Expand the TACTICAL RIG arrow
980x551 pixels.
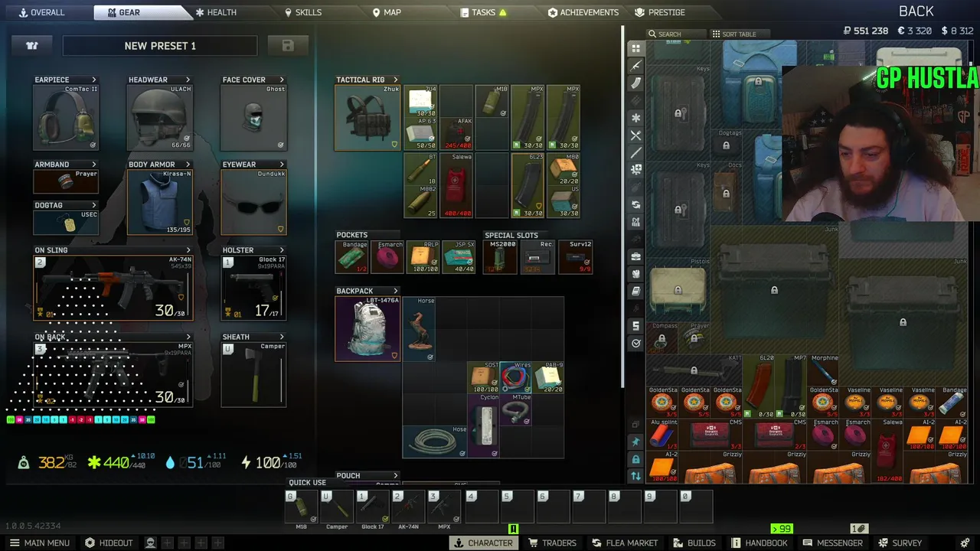tap(396, 80)
